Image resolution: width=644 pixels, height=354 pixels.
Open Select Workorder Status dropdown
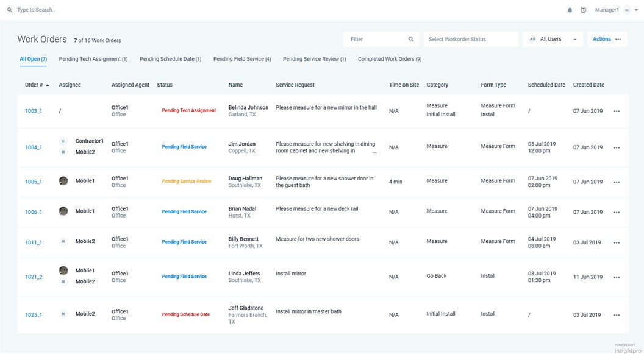(471, 40)
